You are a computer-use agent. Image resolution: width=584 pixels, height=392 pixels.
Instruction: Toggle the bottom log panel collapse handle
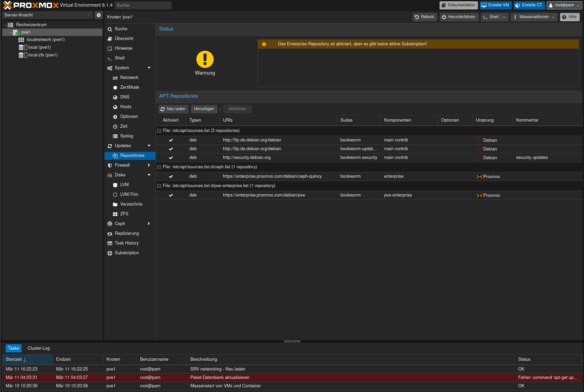coord(292,342)
